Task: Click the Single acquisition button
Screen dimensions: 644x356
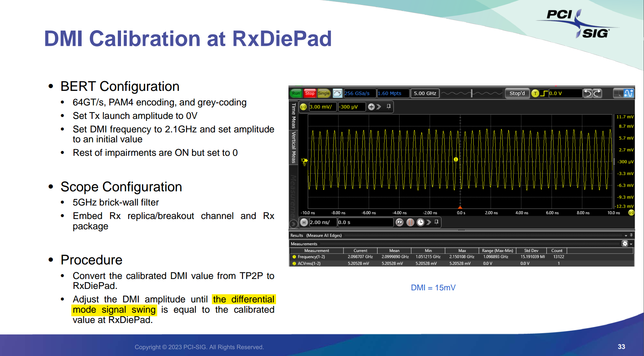Action: click(324, 93)
